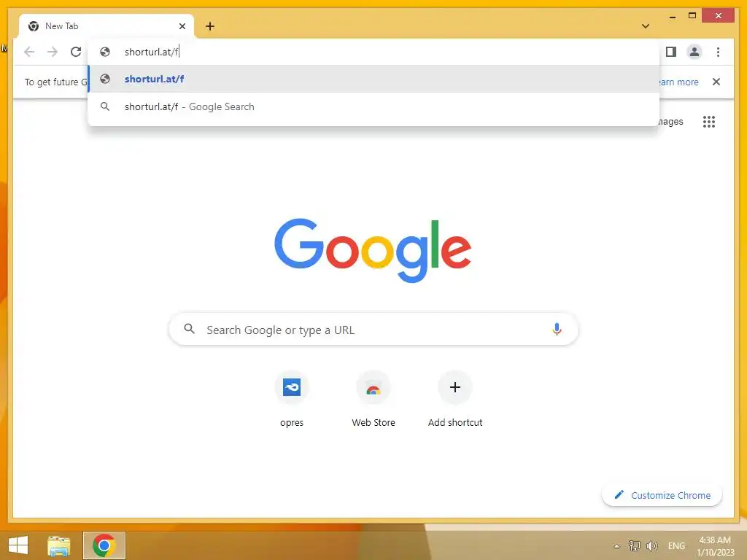Open the tab search chevron
The height and width of the screenshot is (560, 747).
(x=646, y=26)
